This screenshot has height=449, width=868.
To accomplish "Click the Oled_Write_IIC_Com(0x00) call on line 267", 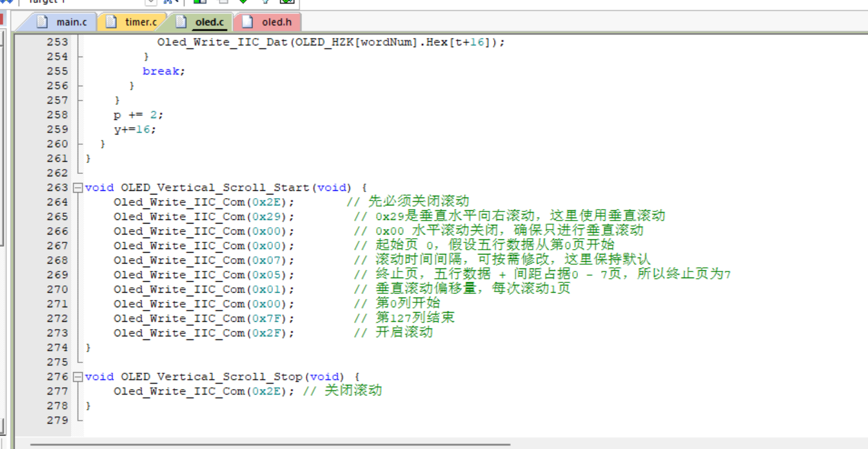I will pos(204,246).
